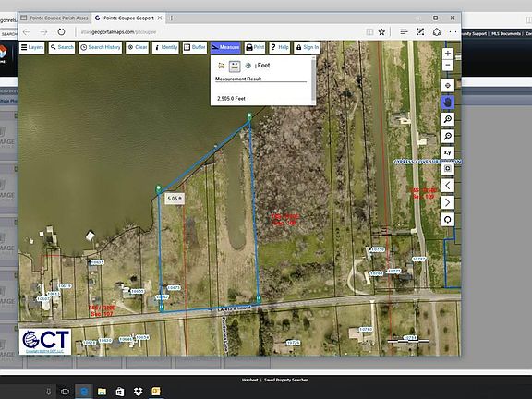Open Search History
The width and height of the screenshot is (532, 399).
101,47
